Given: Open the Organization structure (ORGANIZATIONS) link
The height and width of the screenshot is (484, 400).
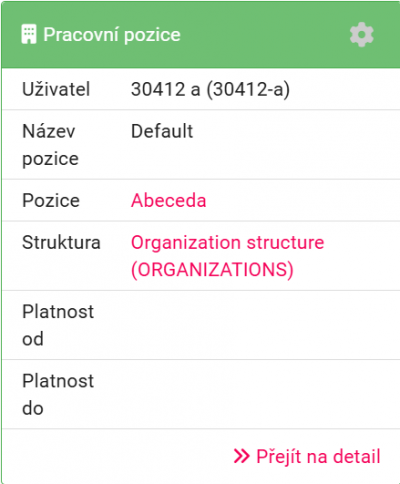Looking at the screenshot, I should pyautogui.click(x=227, y=256).
